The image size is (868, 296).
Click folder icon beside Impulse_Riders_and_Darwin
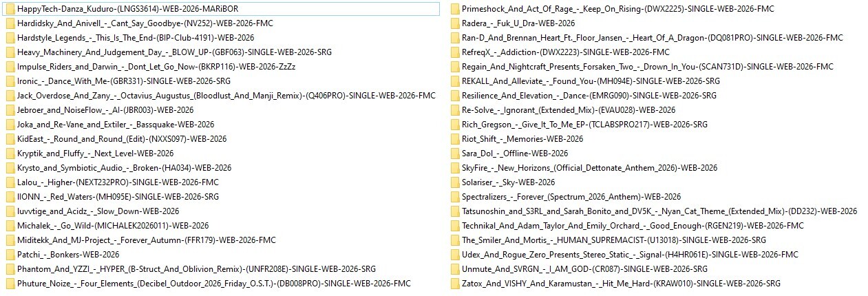click(x=10, y=67)
